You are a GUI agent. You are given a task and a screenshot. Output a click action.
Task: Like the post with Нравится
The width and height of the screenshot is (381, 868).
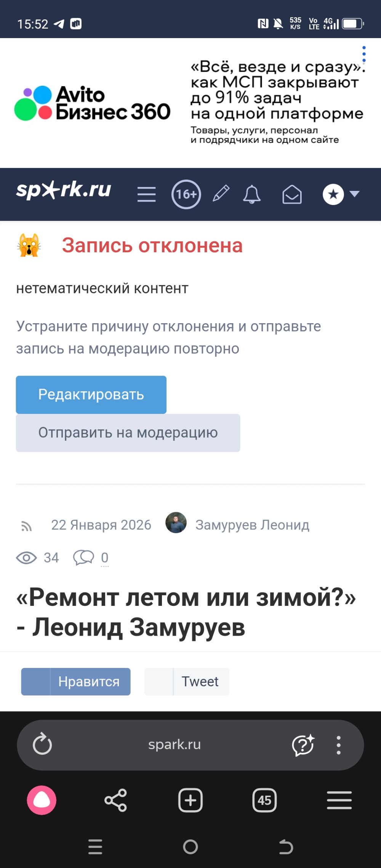click(x=76, y=681)
